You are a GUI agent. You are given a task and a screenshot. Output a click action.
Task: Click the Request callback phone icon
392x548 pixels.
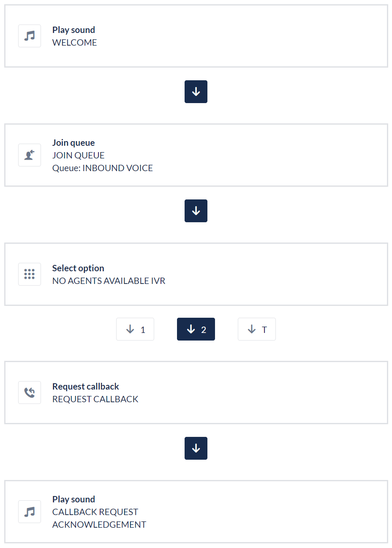pos(30,393)
